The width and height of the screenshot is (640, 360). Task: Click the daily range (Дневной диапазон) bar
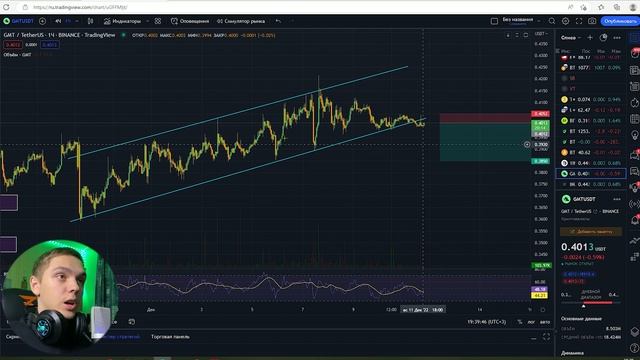click(591, 302)
